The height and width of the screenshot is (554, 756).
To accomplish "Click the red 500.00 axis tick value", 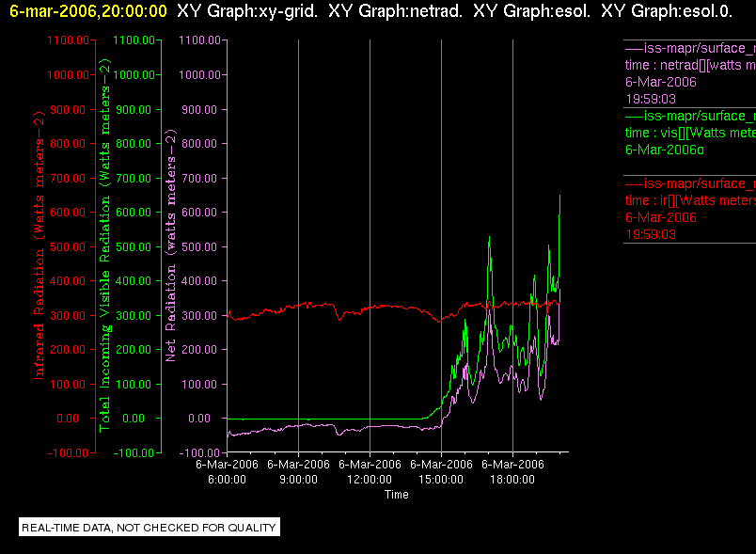I will (68, 247).
